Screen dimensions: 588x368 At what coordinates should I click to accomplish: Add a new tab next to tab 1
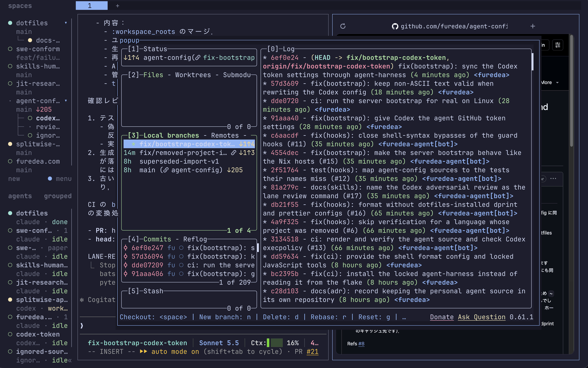pos(117,6)
